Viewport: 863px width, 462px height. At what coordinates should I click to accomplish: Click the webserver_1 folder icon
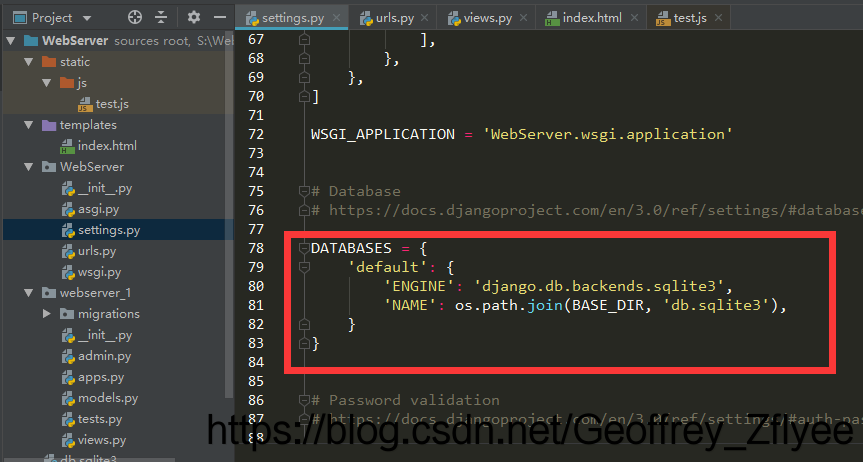coord(49,293)
